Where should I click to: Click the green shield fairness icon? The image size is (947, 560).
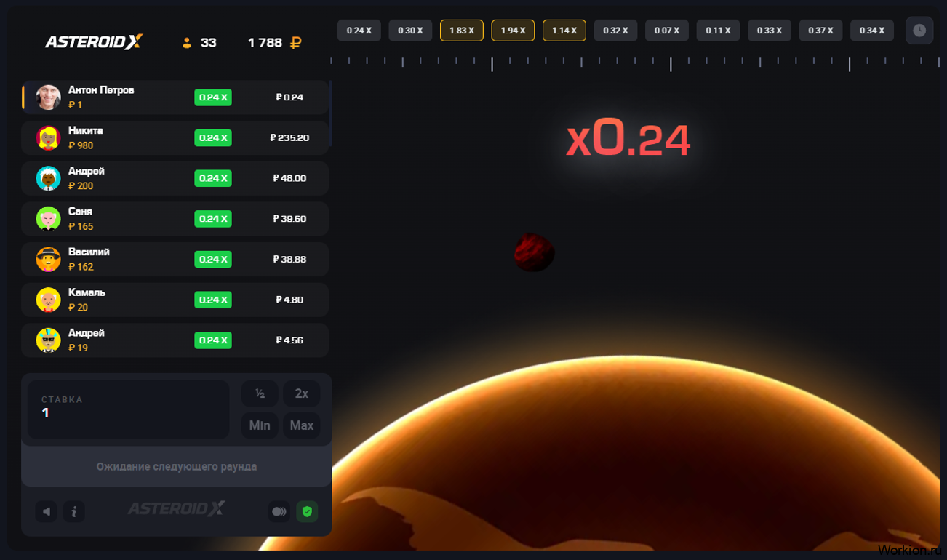point(307,511)
